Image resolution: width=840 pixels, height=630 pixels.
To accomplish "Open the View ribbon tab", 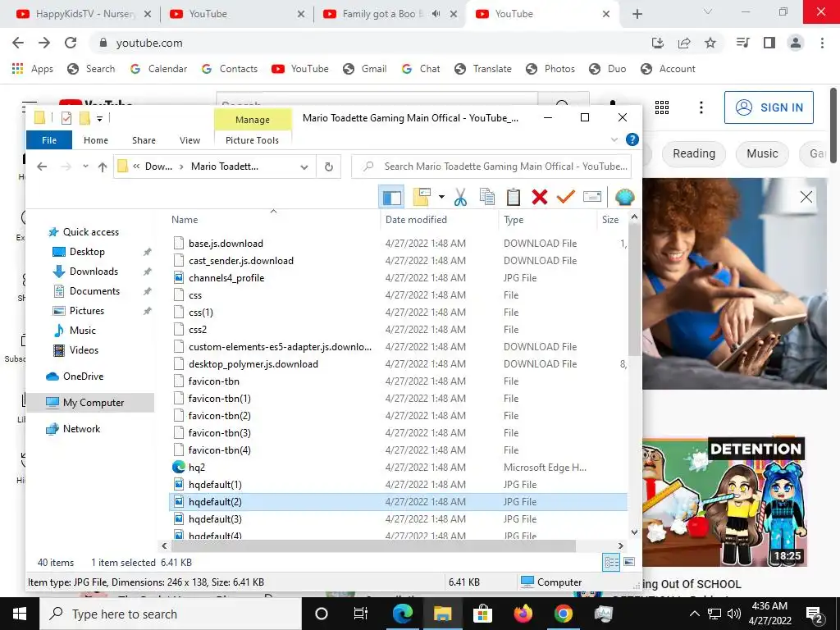I will [189, 139].
